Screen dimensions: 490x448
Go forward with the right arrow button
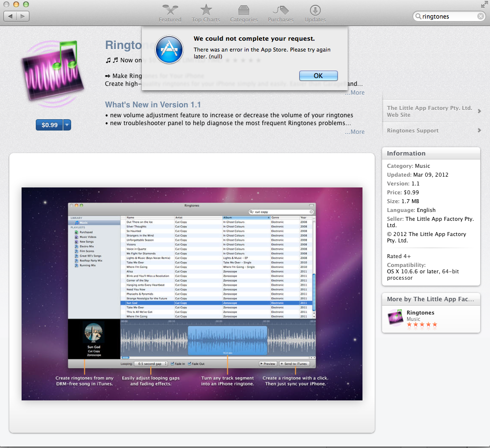click(23, 16)
